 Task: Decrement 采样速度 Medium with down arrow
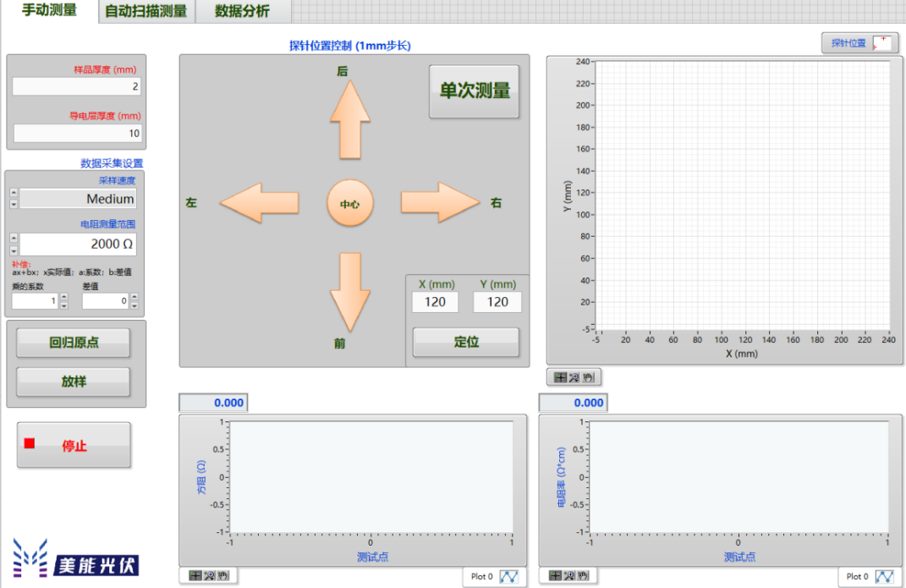[x=14, y=204]
